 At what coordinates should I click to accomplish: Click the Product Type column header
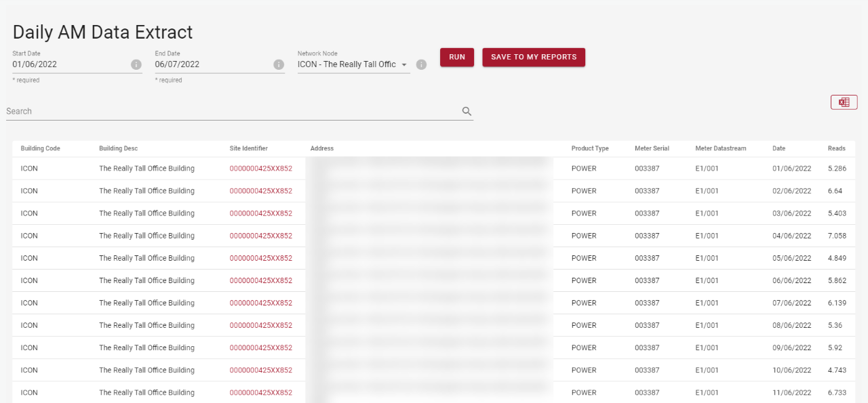coord(589,148)
